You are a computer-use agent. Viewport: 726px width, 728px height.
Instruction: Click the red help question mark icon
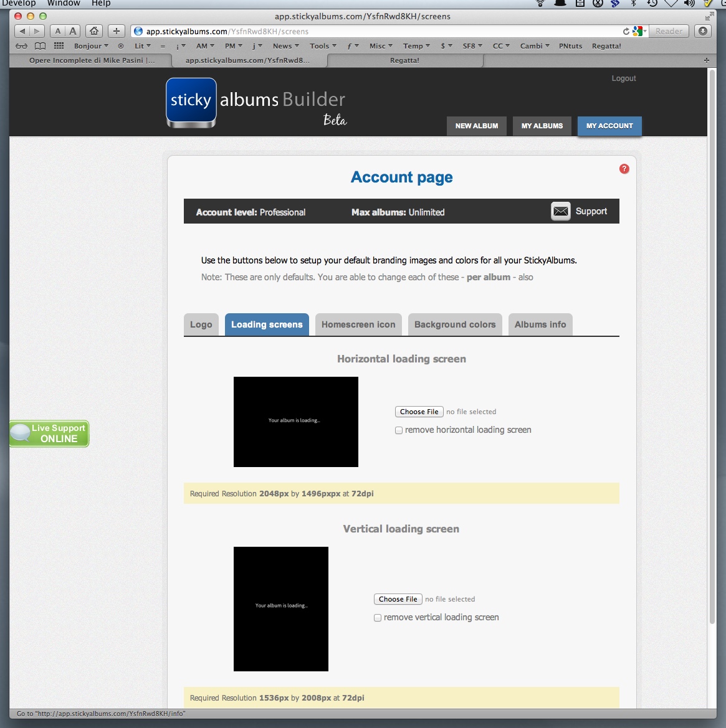624,169
